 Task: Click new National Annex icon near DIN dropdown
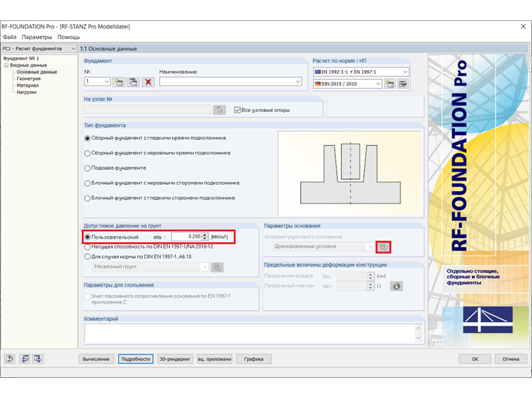390,84
